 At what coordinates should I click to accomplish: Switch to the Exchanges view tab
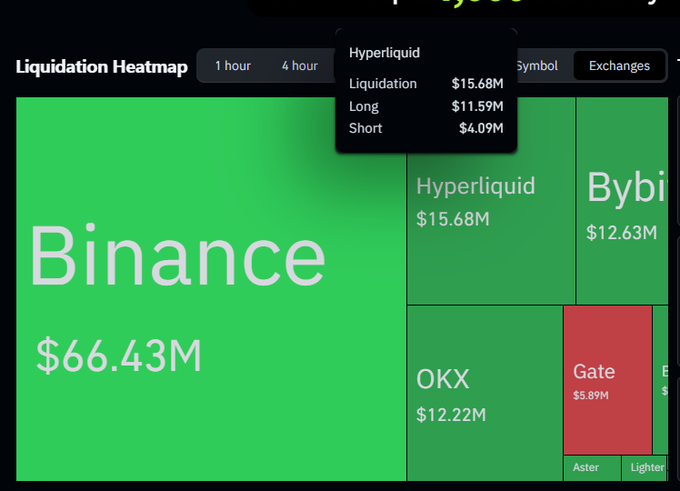click(619, 66)
